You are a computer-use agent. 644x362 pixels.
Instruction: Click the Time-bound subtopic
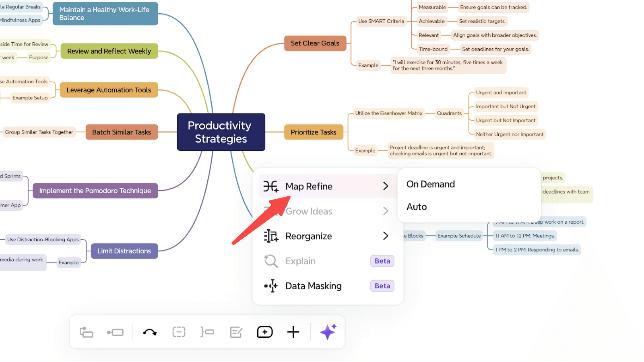click(433, 49)
